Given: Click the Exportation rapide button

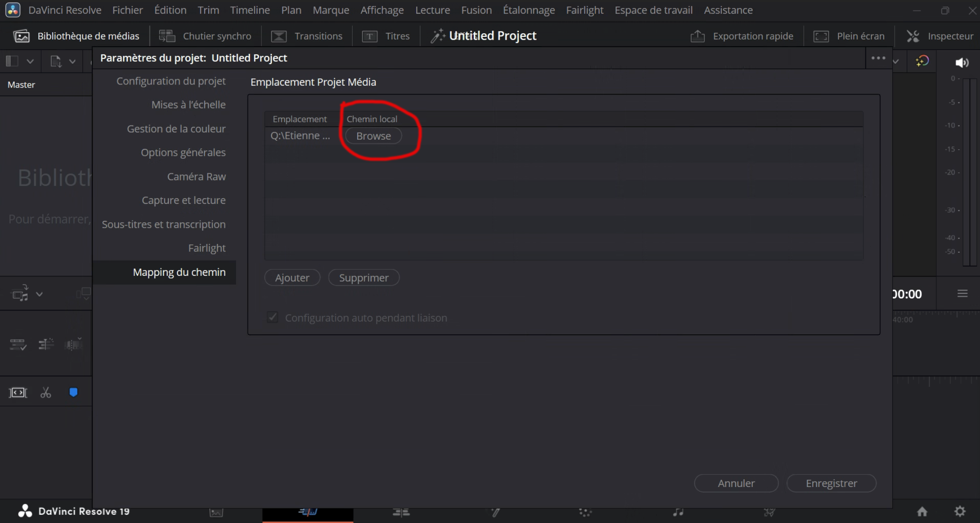Looking at the screenshot, I should [x=742, y=36].
